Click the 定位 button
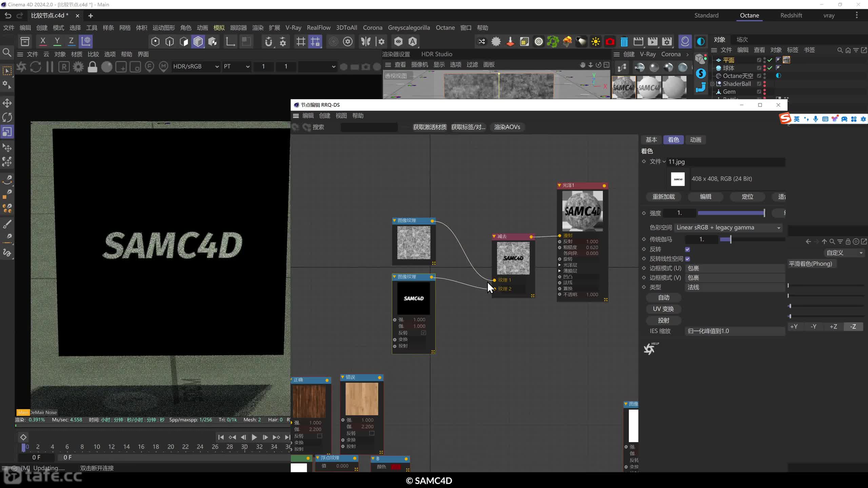868x488 pixels. (x=747, y=197)
